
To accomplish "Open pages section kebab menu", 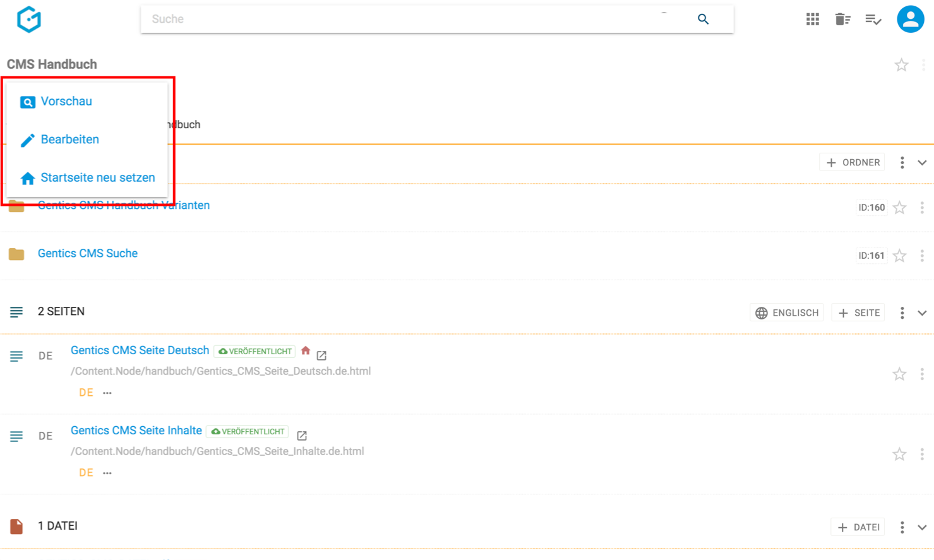I will (902, 313).
